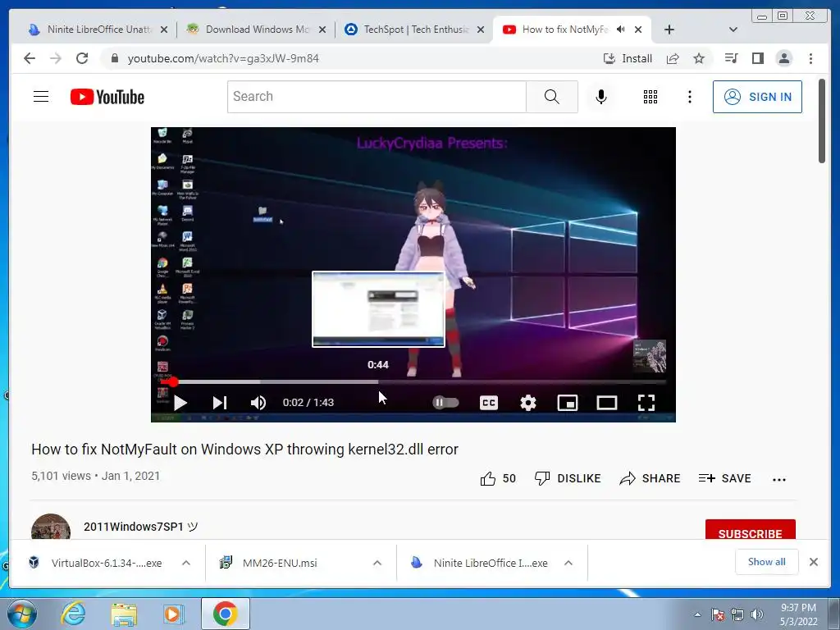
Task: Toggle closed captions CC button
Action: (x=489, y=403)
